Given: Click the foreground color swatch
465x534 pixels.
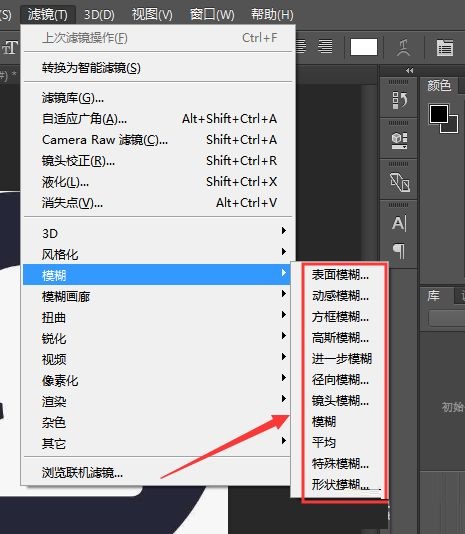Looking at the screenshot, I should point(439,114).
